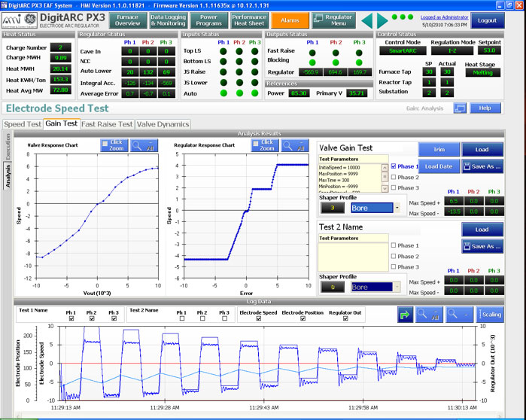Uncheck Phase 1 in Valve Gain Test
526x420 pixels.
pyautogui.click(x=394, y=166)
